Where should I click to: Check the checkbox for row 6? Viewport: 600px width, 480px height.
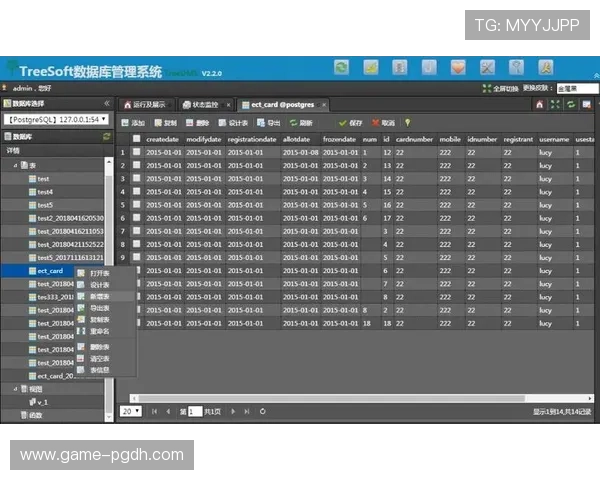137,217
